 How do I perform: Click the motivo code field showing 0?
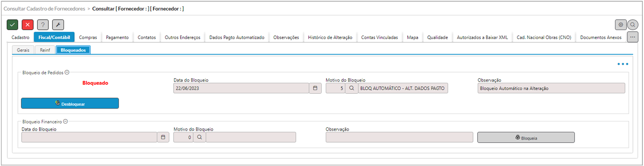pyautogui.click(x=183, y=137)
